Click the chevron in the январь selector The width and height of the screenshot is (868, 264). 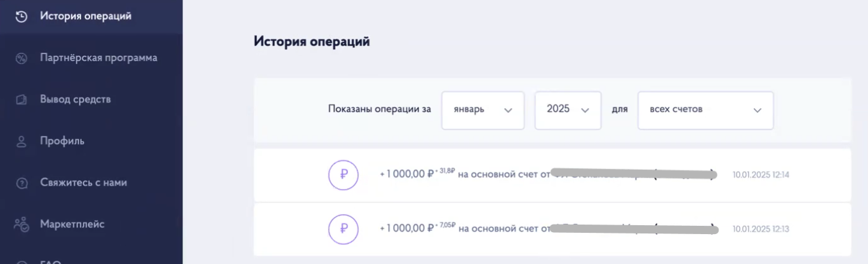pyautogui.click(x=508, y=110)
